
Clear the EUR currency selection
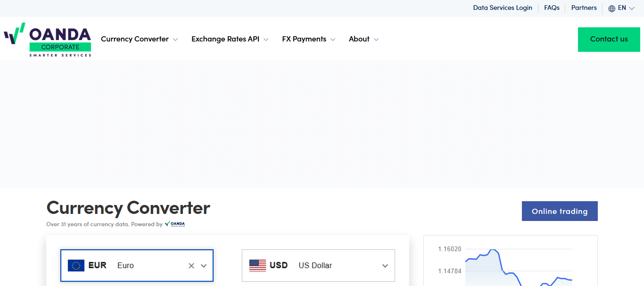(191, 266)
